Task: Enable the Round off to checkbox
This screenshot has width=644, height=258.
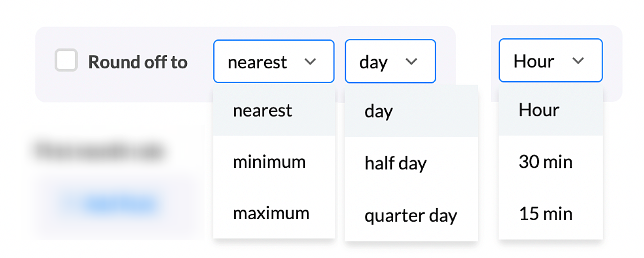Action: (x=66, y=61)
